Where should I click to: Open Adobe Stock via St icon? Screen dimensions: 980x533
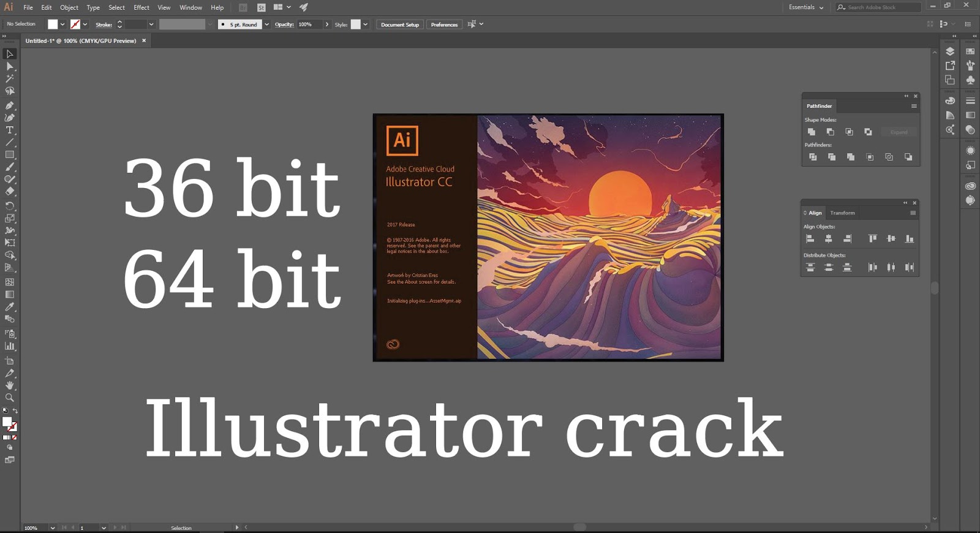click(262, 7)
